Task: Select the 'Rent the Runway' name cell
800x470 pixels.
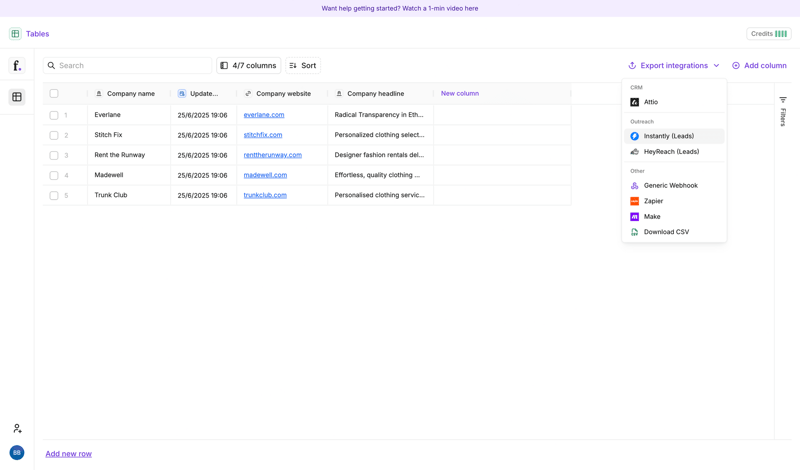Action: (129, 155)
